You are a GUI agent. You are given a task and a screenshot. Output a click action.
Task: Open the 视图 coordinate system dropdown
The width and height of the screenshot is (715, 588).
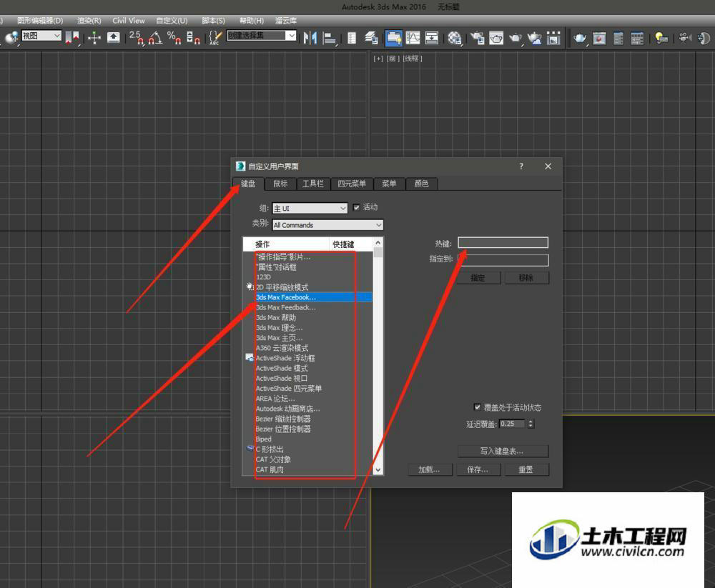tap(41, 36)
